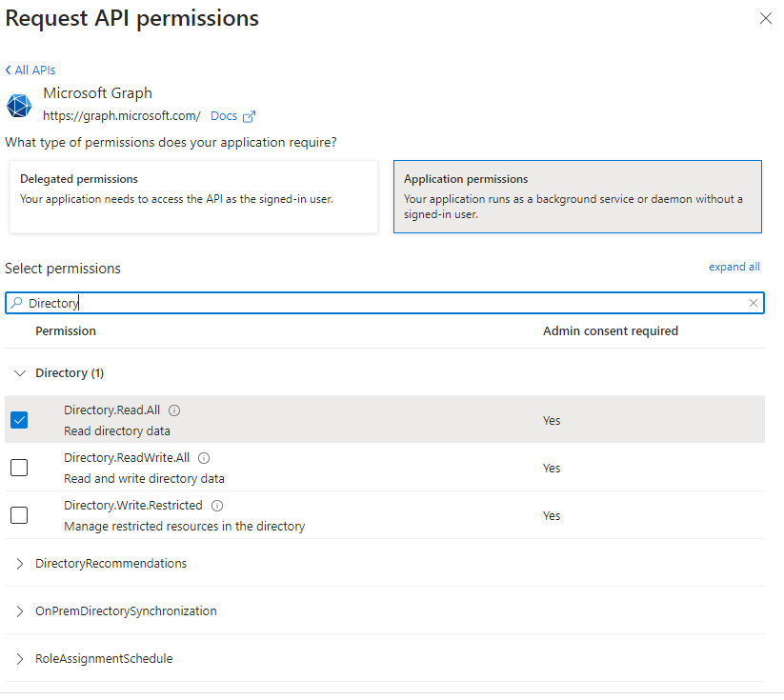Viewport: 784px width, 700px height.
Task: Expand the RoleAssignmentSchedule group
Action: click(x=20, y=658)
